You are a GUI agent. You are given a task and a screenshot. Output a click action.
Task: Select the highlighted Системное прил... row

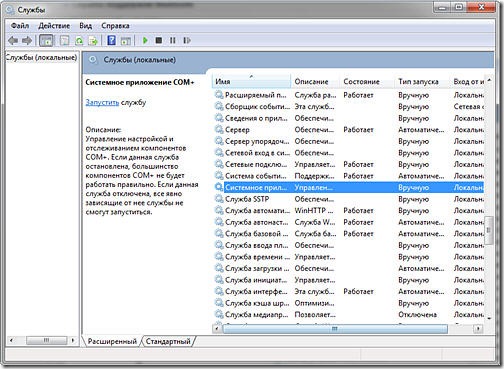click(x=349, y=187)
